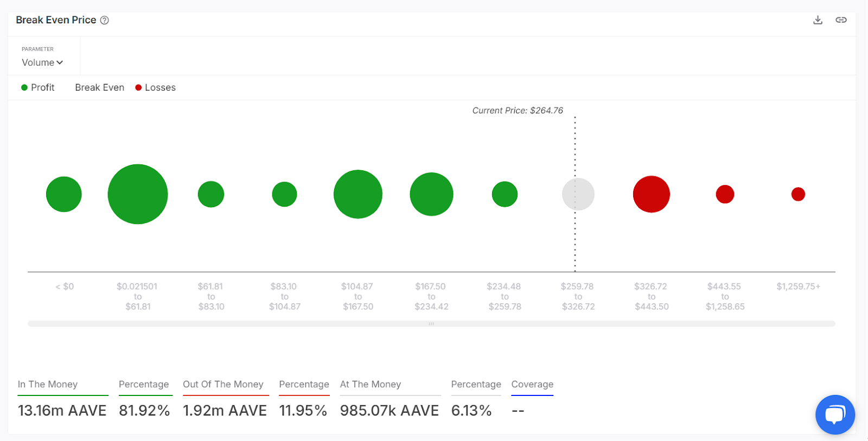The width and height of the screenshot is (868, 441).
Task: Click the copy link icon
Action: pyautogui.click(x=841, y=20)
